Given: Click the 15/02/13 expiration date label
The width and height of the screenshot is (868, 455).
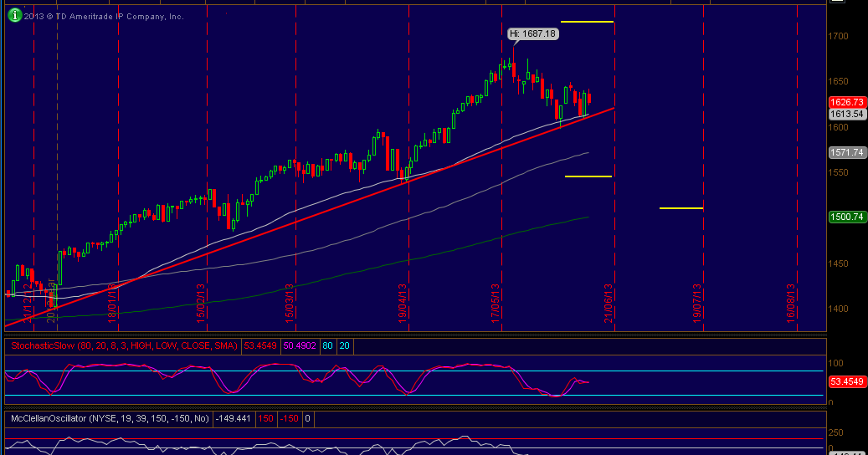Looking at the screenshot, I should tap(200, 303).
